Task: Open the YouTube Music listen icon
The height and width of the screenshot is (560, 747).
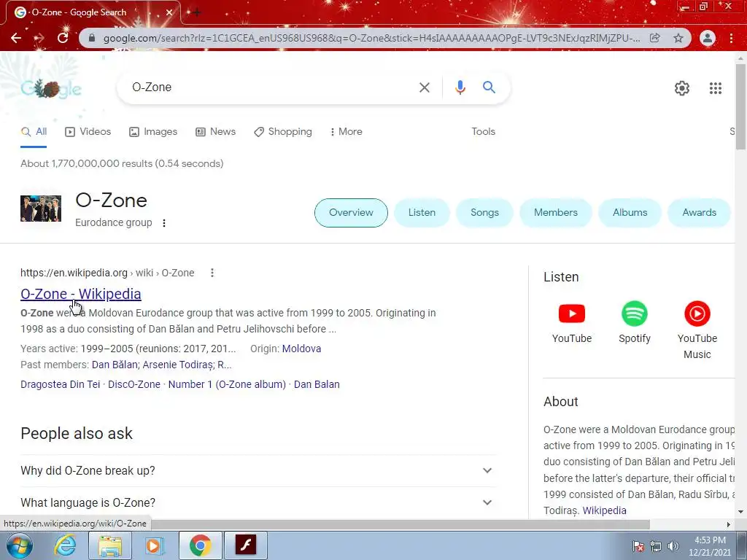Action: [697, 314]
